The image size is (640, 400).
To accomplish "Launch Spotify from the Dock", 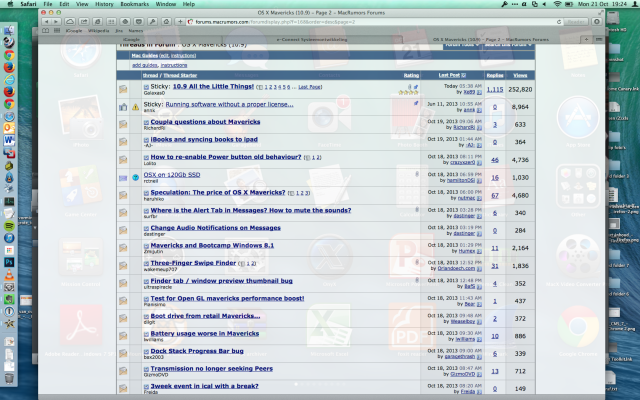I will tap(9, 226).
